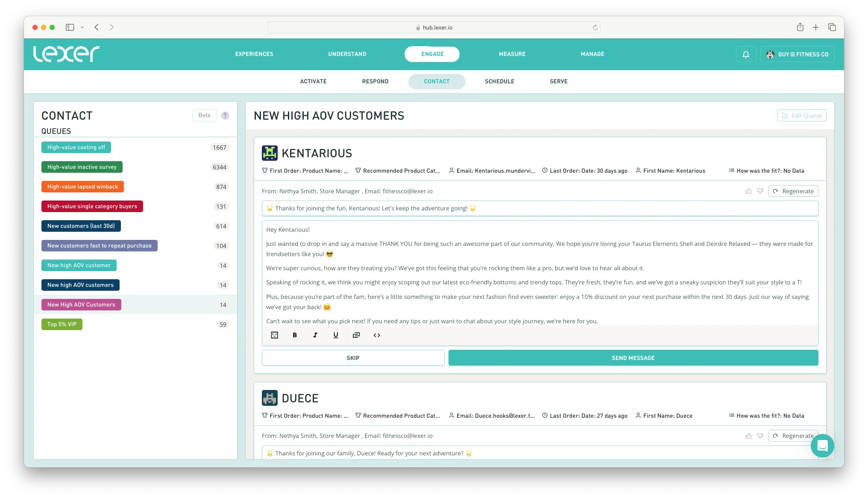This screenshot has width=868, height=499.
Task: Click the code view icon in editor
Action: click(377, 335)
